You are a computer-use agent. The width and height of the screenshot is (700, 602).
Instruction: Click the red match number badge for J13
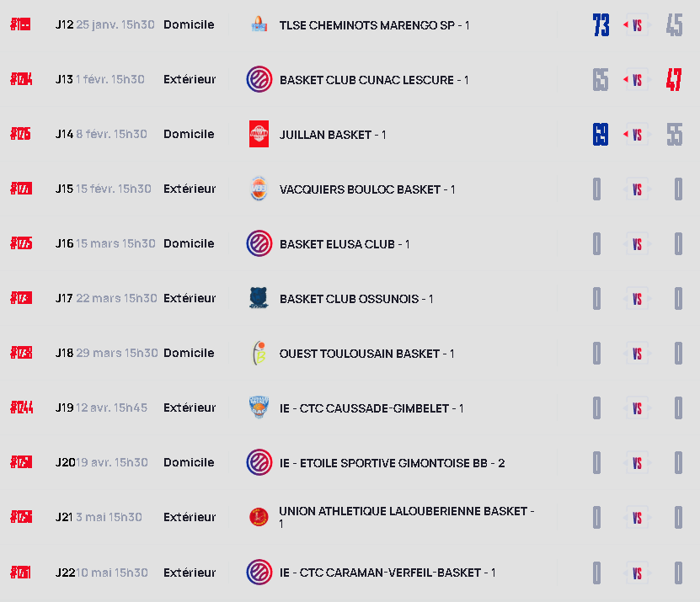point(21,80)
